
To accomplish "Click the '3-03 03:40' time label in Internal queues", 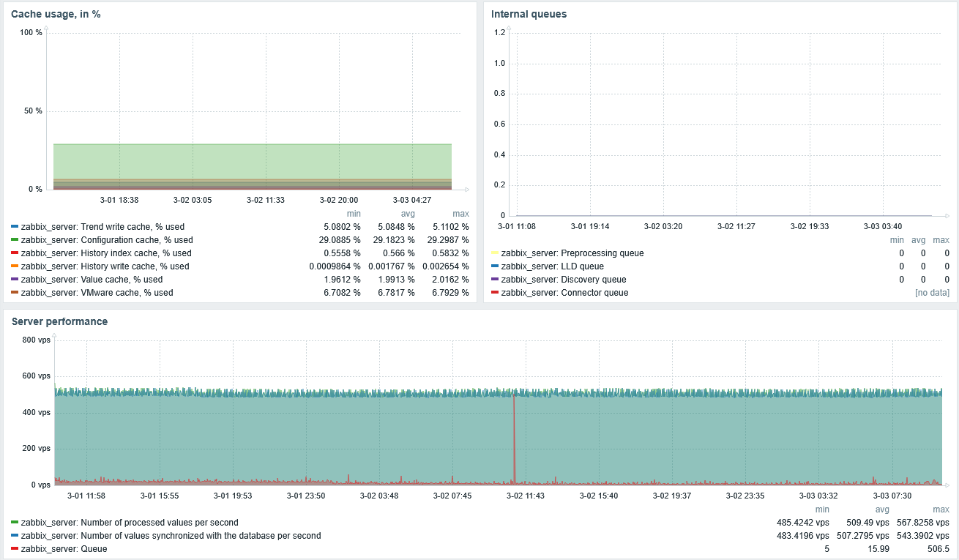I will 883,226.
